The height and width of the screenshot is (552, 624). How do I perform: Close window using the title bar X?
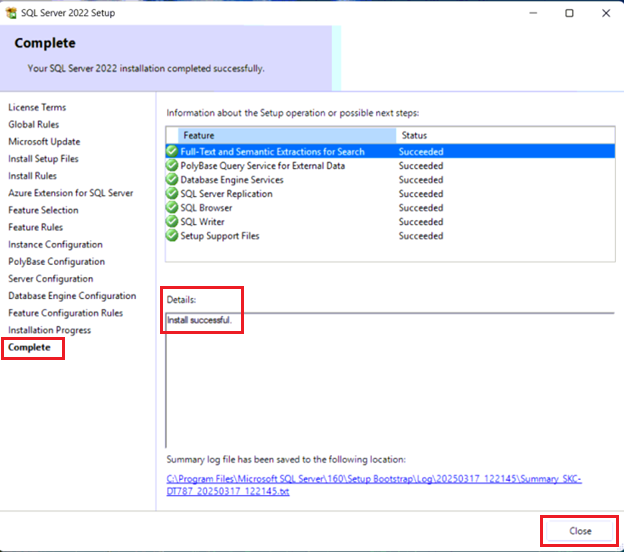[606, 13]
